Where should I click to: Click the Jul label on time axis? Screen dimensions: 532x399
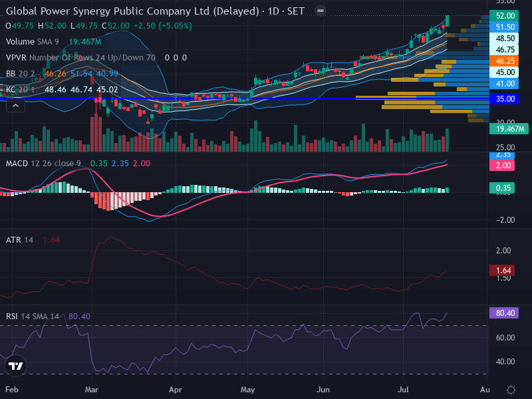tap(403, 390)
